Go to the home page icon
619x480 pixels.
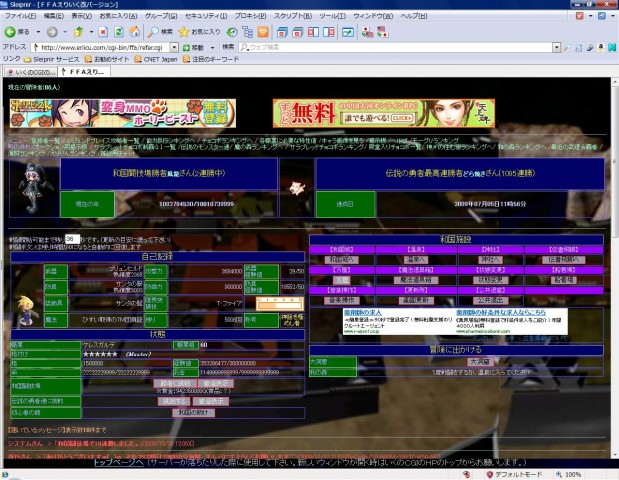coord(135,32)
